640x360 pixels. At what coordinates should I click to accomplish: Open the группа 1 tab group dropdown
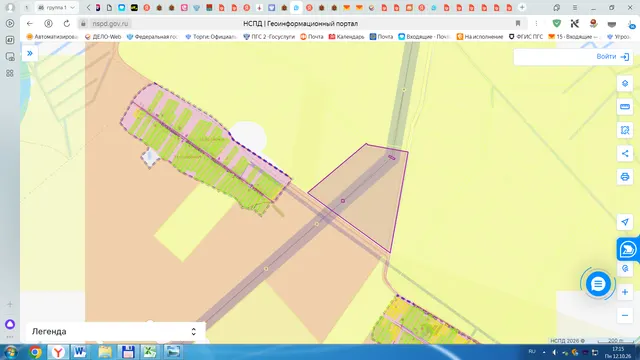56,7
